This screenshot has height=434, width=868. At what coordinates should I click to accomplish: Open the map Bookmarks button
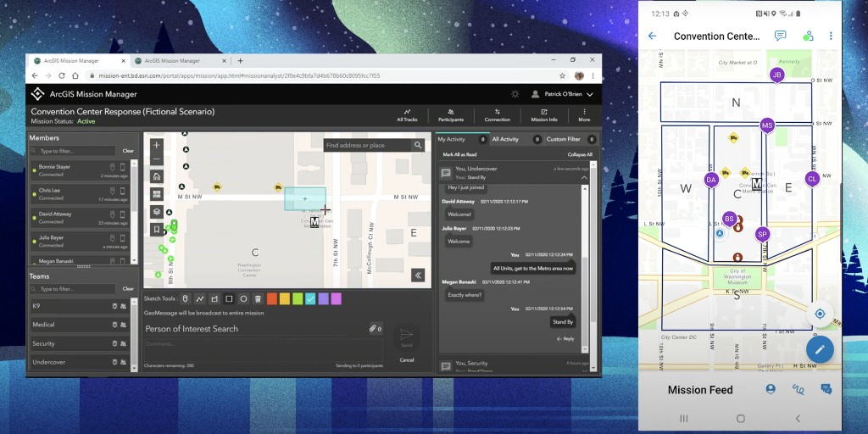click(157, 229)
